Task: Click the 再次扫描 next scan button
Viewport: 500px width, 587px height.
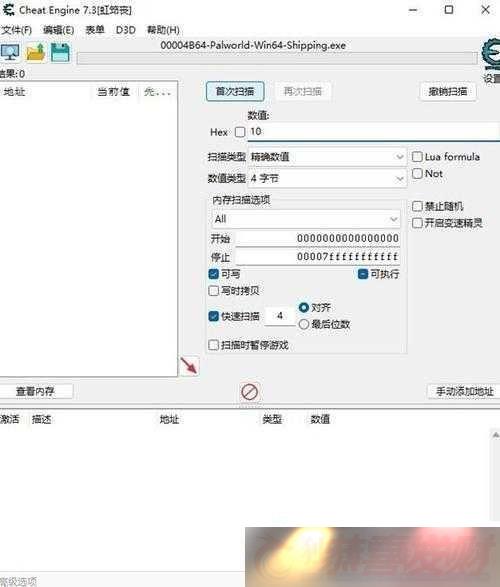Action: pyautogui.click(x=303, y=91)
